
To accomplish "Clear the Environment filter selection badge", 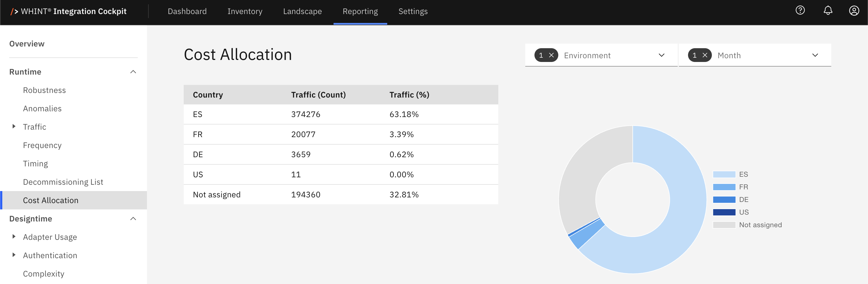I will (x=551, y=55).
